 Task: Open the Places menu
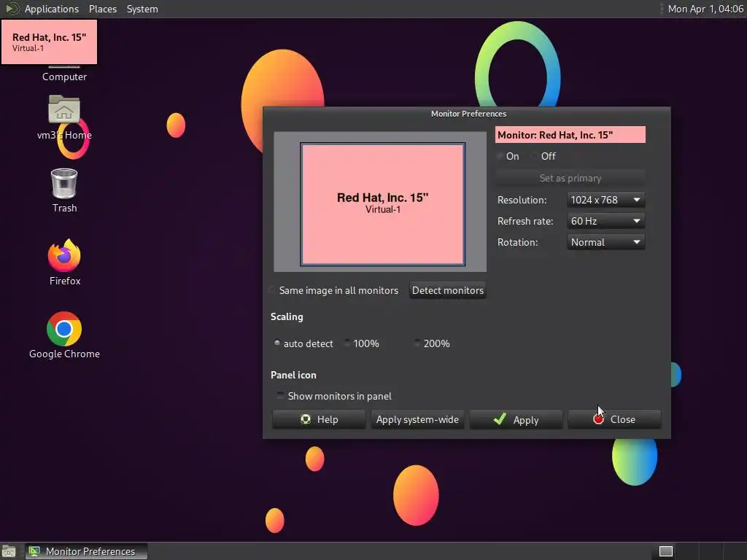(102, 9)
